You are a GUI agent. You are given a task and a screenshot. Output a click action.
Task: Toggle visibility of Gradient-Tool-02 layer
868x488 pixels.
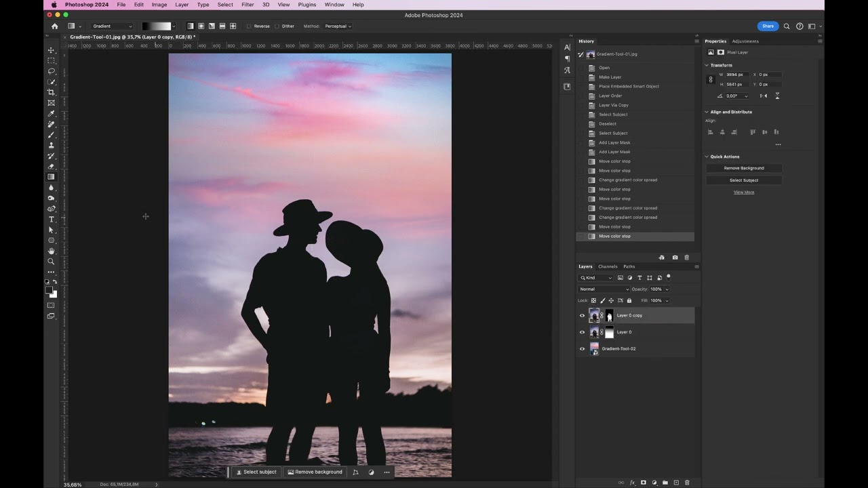point(582,348)
